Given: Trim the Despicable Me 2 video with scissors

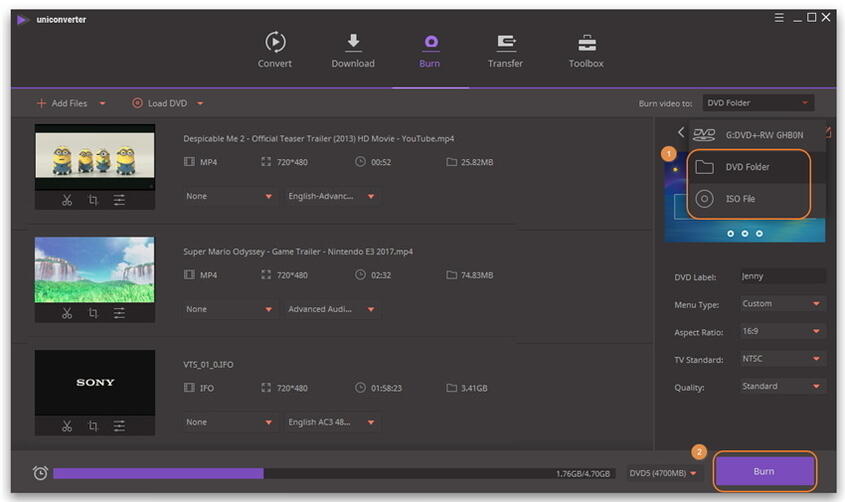Looking at the screenshot, I should [67, 200].
